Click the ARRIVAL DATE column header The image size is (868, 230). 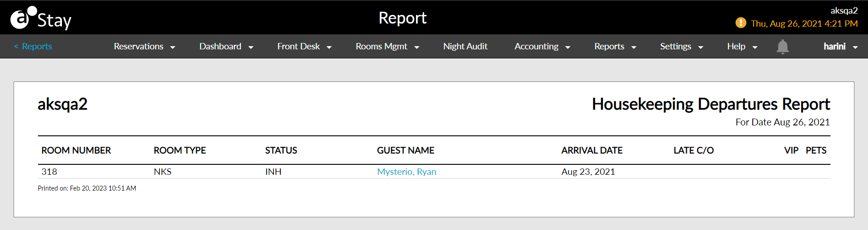(x=592, y=150)
